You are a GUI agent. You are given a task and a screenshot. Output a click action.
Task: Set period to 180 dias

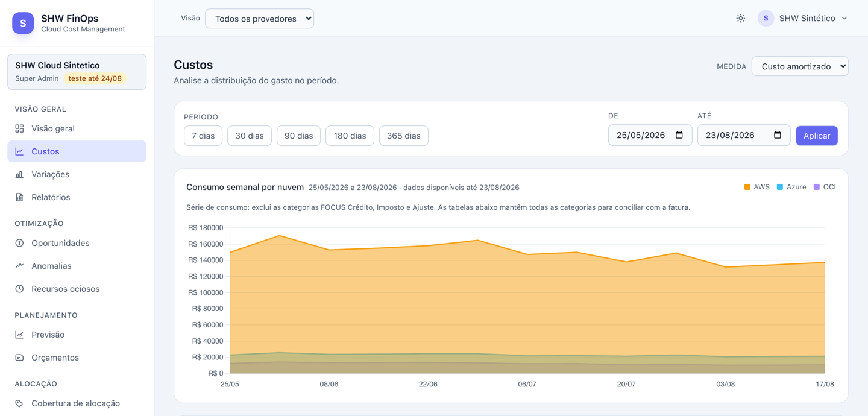point(350,136)
